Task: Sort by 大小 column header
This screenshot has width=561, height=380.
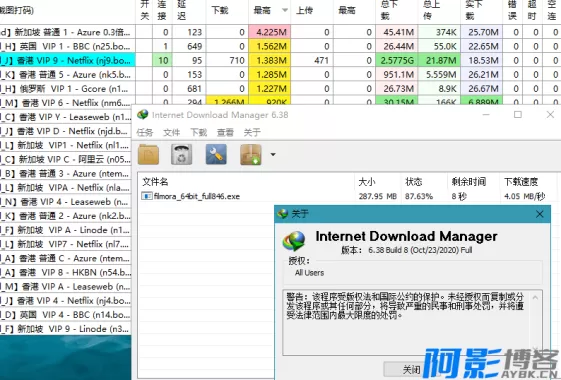Action: tap(377, 182)
